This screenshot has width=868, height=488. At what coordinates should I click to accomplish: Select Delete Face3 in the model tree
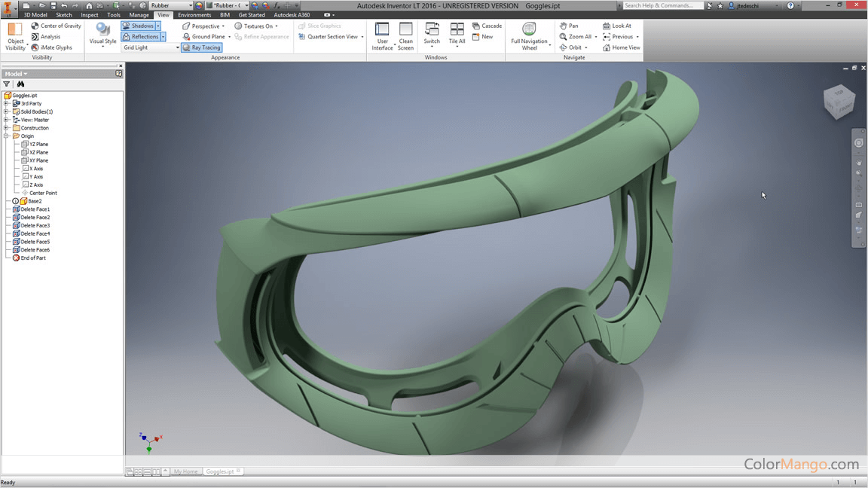pos(35,225)
